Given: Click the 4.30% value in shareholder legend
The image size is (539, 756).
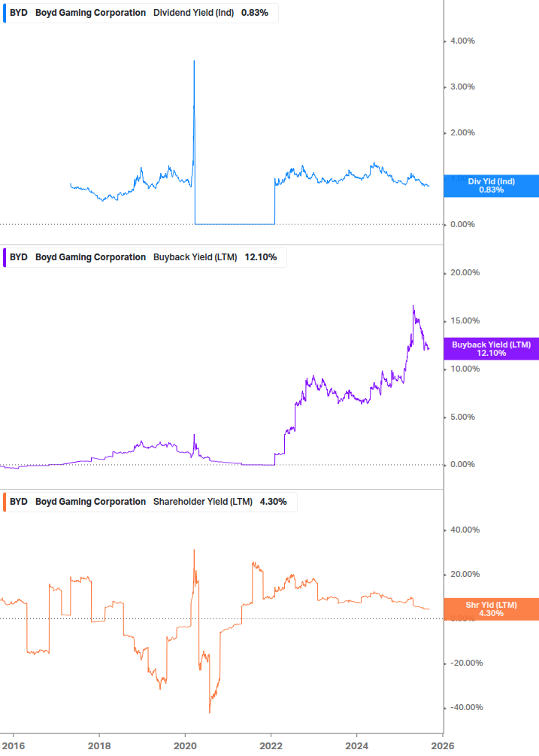Looking at the screenshot, I should point(273,502).
